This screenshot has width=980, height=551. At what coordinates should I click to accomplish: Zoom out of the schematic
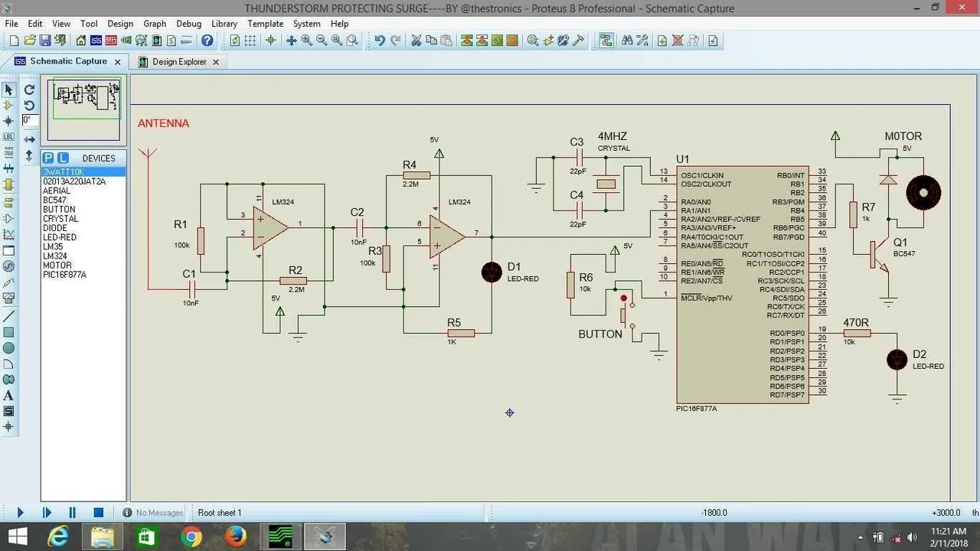click(x=322, y=40)
